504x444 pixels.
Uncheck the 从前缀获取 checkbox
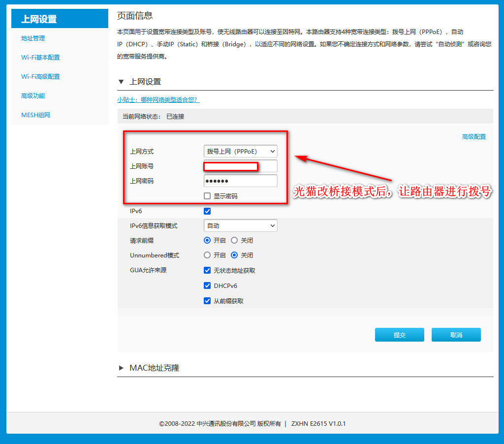(207, 301)
